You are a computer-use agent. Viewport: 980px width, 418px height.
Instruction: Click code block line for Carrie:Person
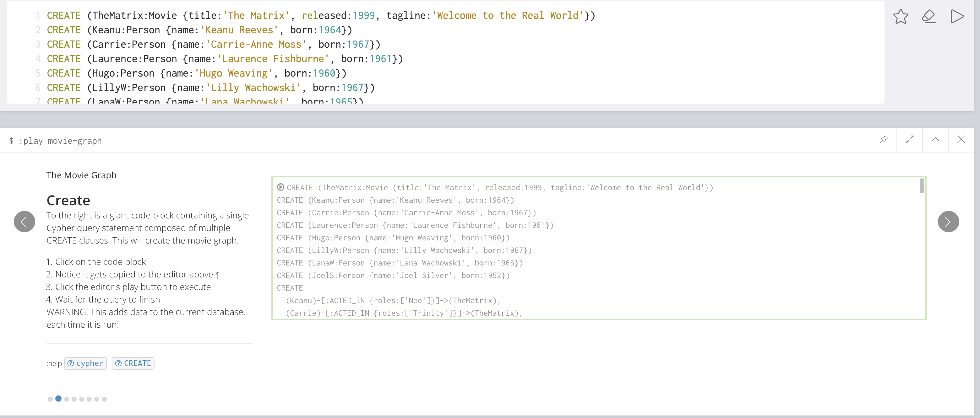click(406, 212)
